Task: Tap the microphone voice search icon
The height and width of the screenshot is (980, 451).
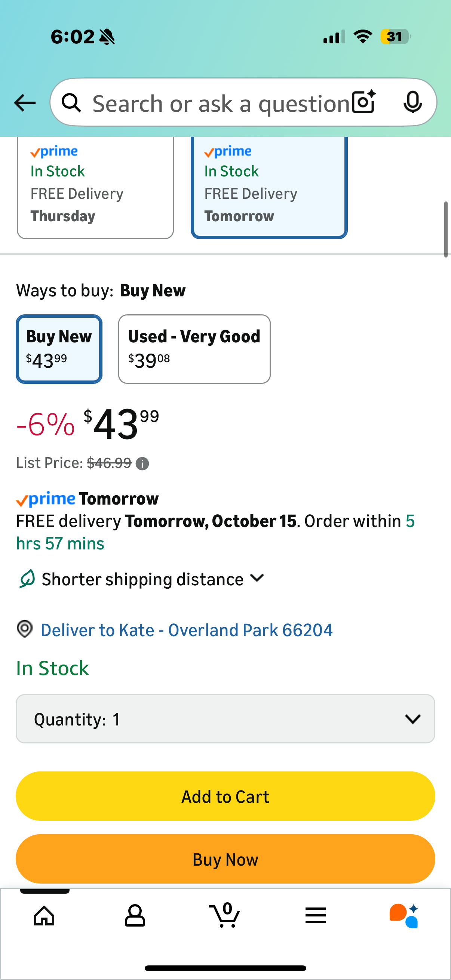Action: pos(412,102)
